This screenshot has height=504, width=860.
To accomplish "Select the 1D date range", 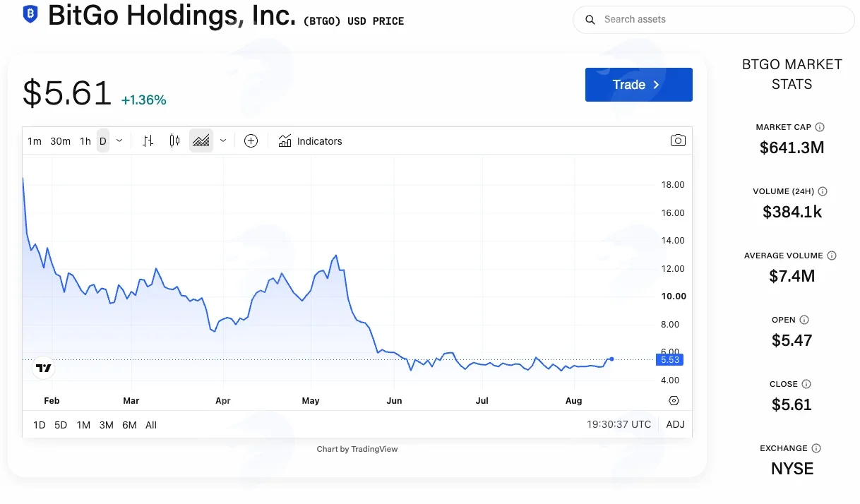I will coord(40,425).
